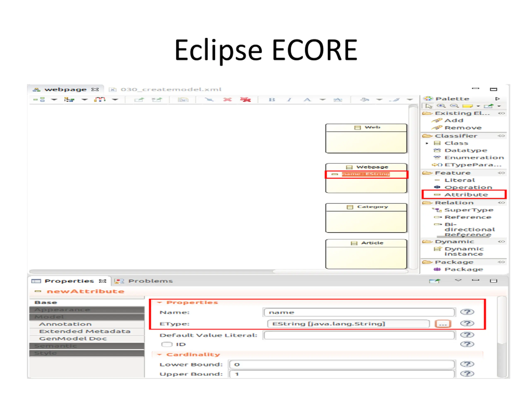The image size is (532, 399).
Task: Select the Extended Metadata properties tab
Action: [x=87, y=331]
